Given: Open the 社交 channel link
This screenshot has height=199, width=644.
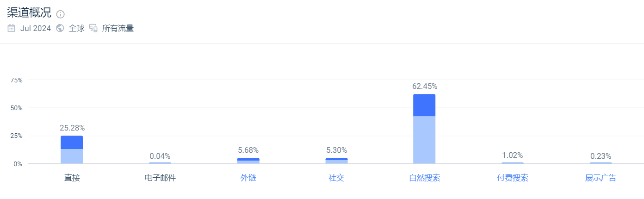Looking at the screenshot, I should pos(336,178).
